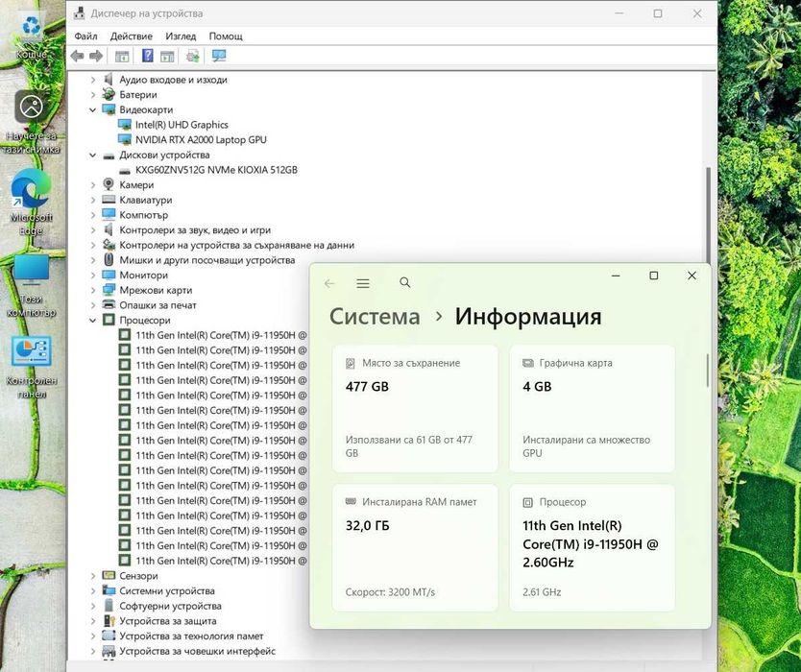Click the Back arrow in Device Manager toolbar
The height and width of the screenshot is (672, 801).
tap(77, 56)
